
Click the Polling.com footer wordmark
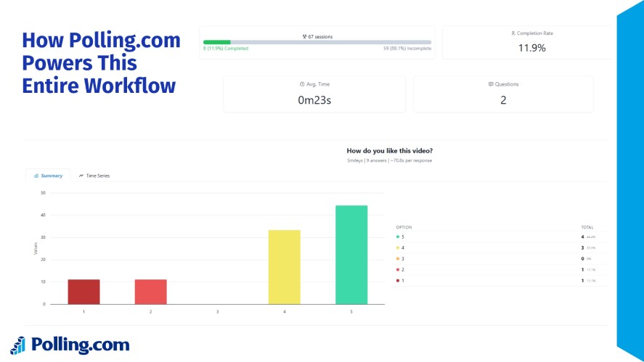tap(81, 345)
